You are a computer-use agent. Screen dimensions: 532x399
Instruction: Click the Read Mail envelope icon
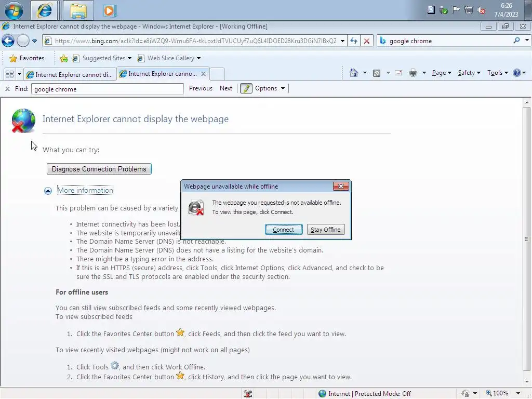click(x=398, y=73)
